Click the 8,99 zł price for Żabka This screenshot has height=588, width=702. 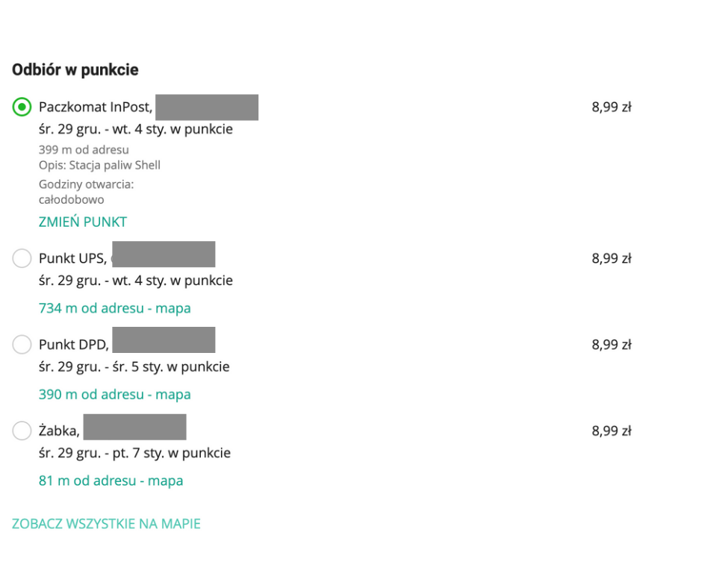pos(611,431)
